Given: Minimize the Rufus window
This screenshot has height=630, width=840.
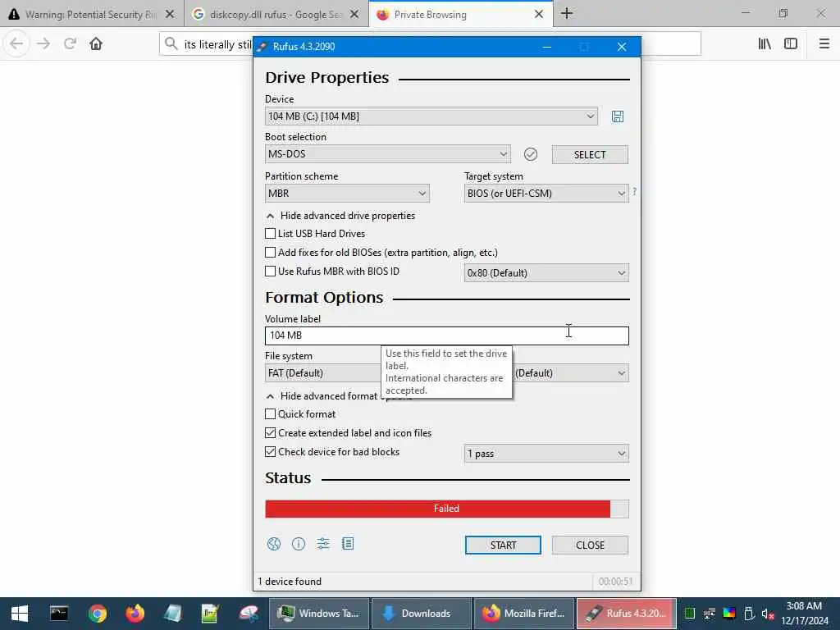Looking at the screenshot, I should [x=547, y=47].
